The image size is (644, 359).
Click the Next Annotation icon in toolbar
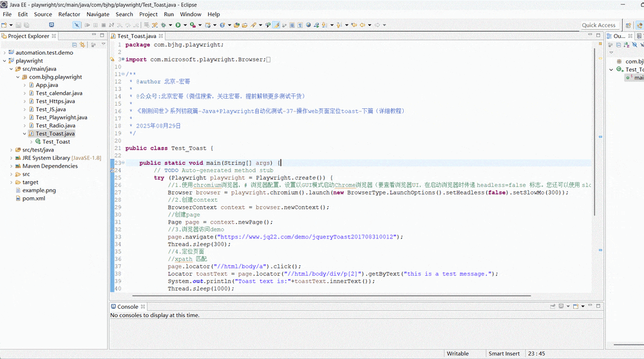(324, 25)
